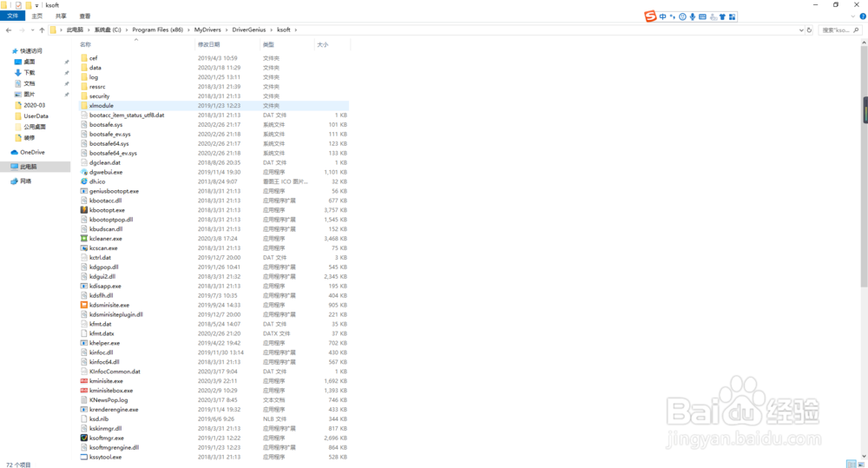
Task: Go back to previous folder
Action: [9, 30]
